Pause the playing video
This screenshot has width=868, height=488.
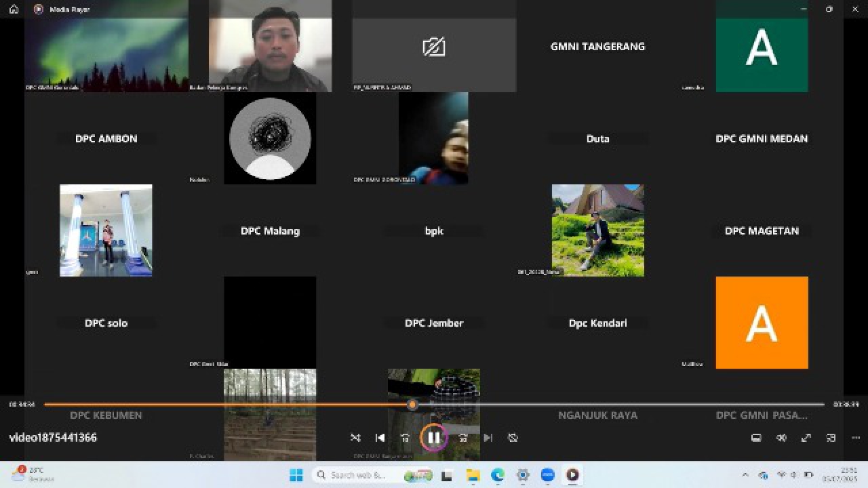click(x=434, y=438)
